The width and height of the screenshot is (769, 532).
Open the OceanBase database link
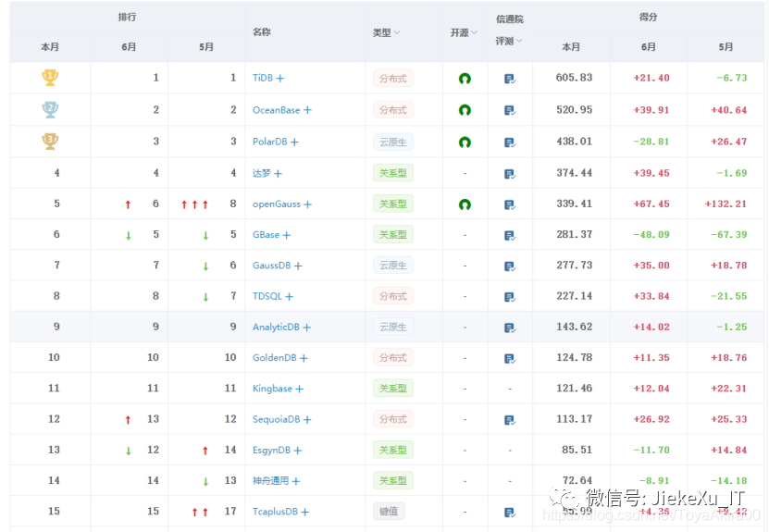point(276,110)
